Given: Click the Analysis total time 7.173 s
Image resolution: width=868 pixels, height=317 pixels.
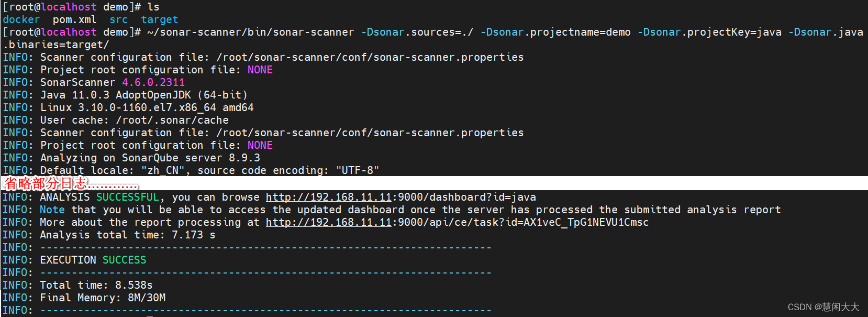Looking at the screenshot, I should pos(128,235).
